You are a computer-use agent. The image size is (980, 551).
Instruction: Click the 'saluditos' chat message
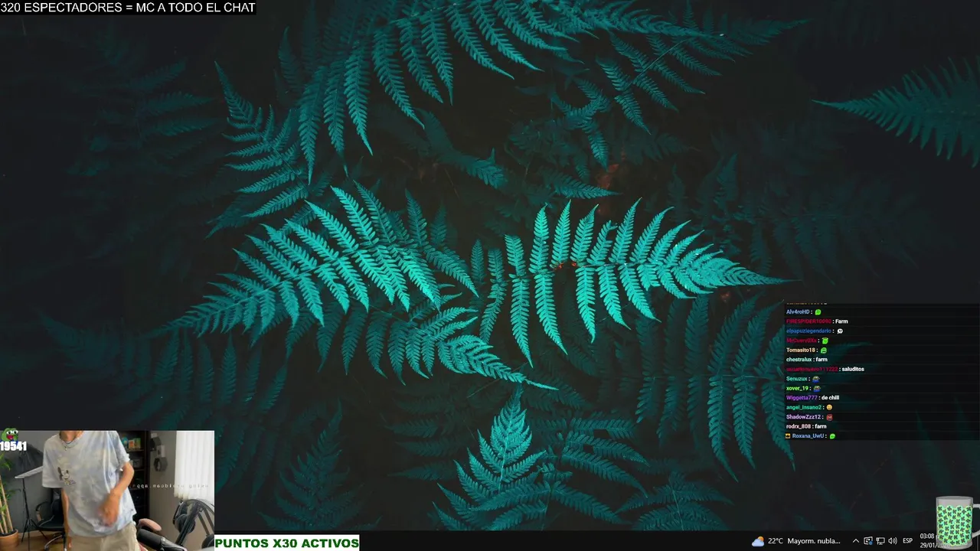pos(853,369)
